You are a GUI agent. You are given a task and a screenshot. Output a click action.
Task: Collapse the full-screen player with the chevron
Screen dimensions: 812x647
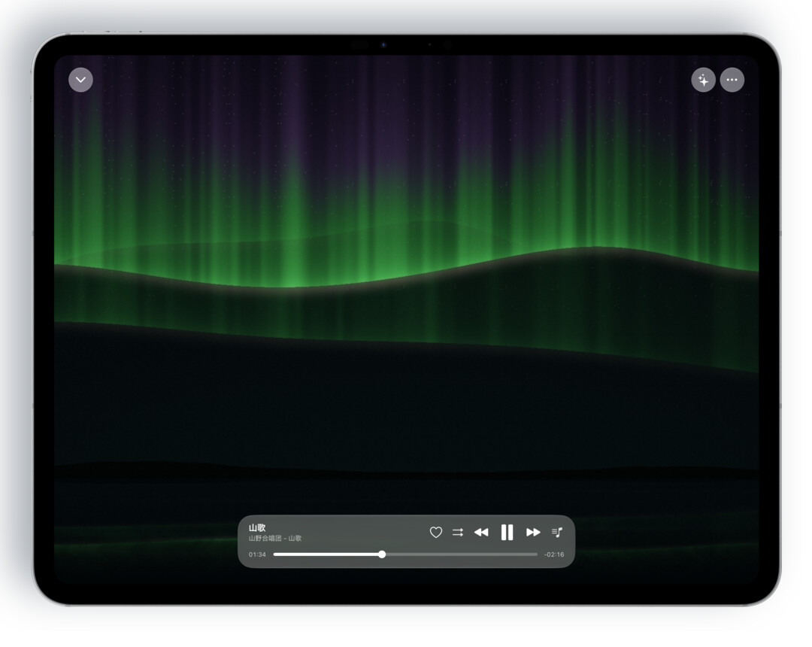tap(80, 80)
